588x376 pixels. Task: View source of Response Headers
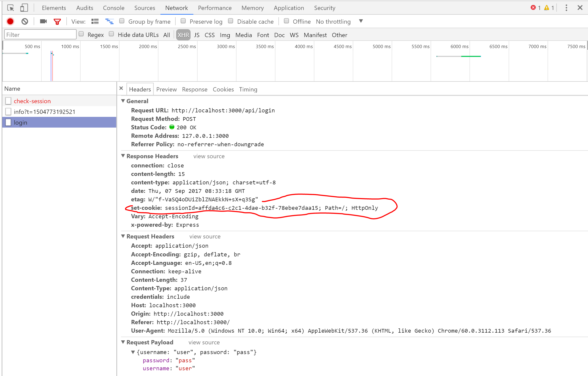(x=209, y=156)
